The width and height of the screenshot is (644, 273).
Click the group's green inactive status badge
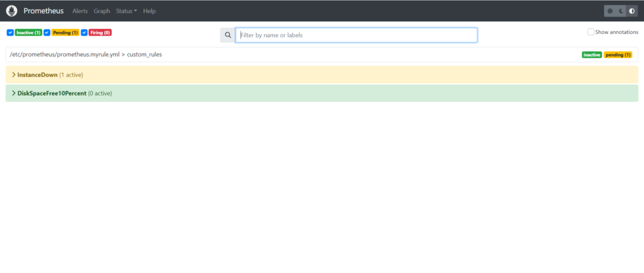(592, 55)
